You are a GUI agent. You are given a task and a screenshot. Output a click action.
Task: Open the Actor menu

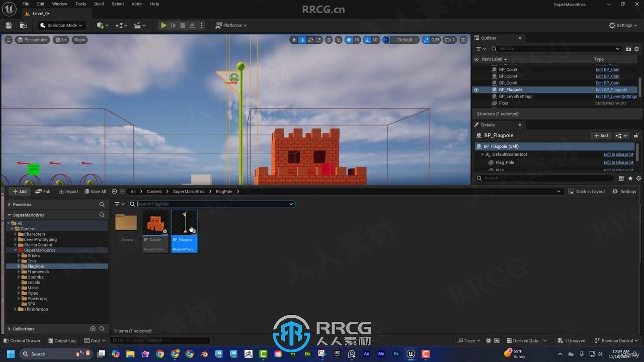point(137,4)
